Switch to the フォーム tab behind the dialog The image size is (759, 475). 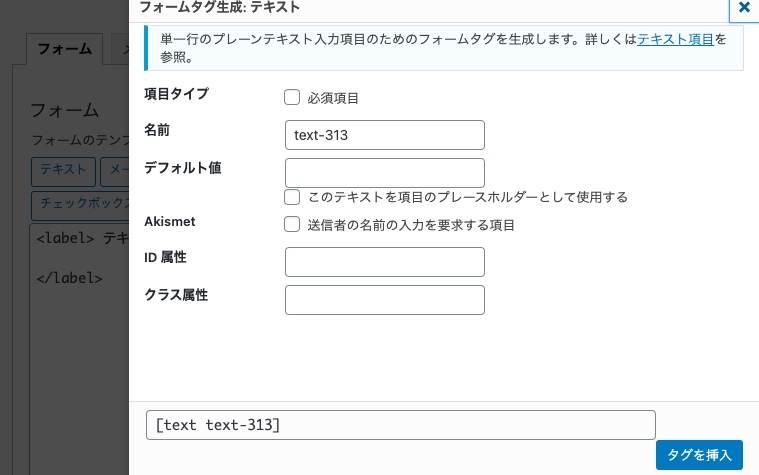pyautogui.click(x=64, y=49)
